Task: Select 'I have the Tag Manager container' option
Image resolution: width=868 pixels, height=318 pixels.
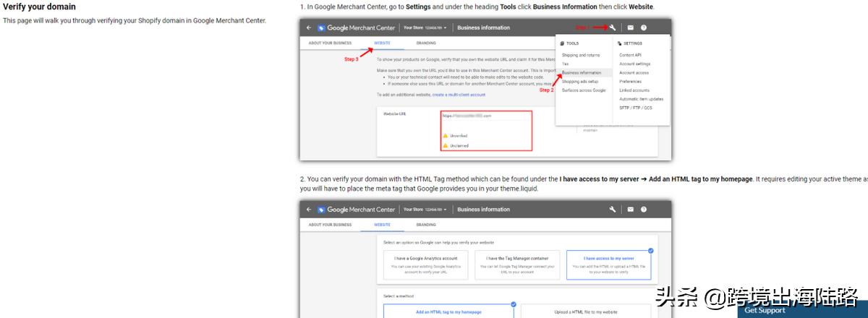Action: 517,267
